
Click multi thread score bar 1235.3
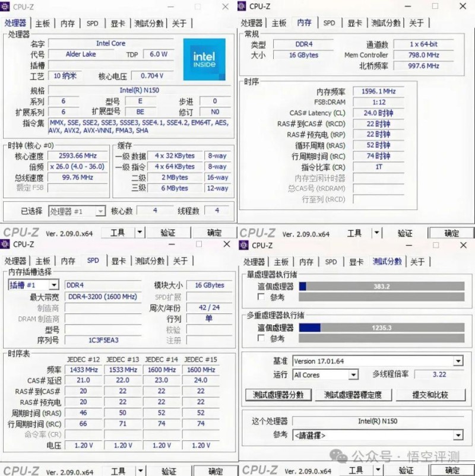coord(381,328)
